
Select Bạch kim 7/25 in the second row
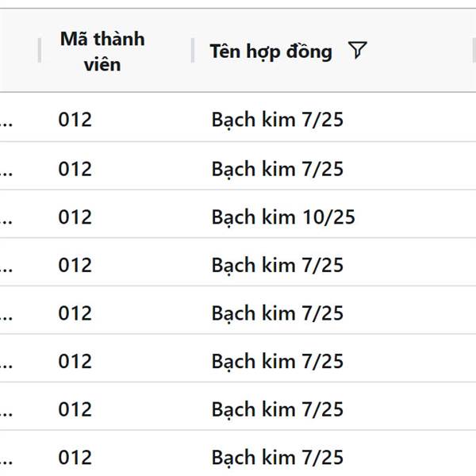[x=278, y=169]
